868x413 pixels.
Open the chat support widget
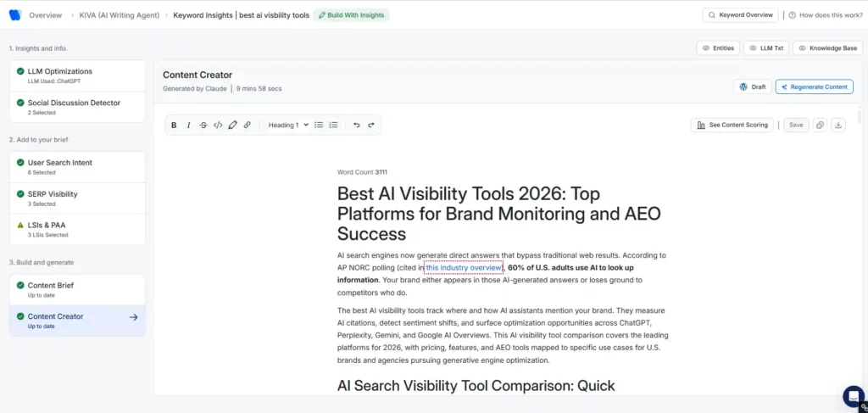pos(854,396)
